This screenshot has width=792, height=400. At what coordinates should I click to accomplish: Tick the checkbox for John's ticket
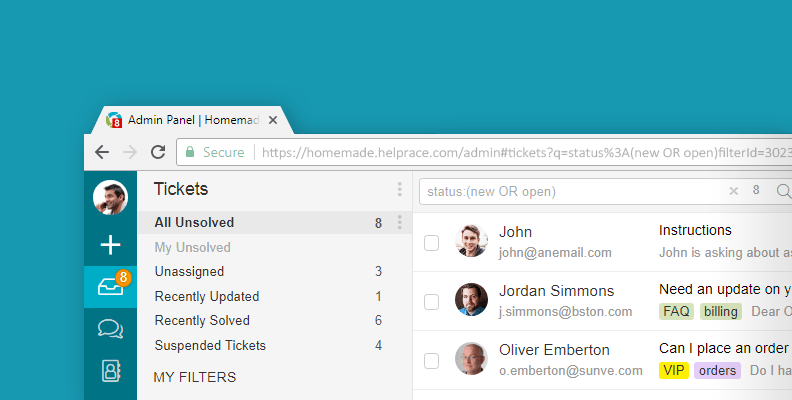coord(431,243)
